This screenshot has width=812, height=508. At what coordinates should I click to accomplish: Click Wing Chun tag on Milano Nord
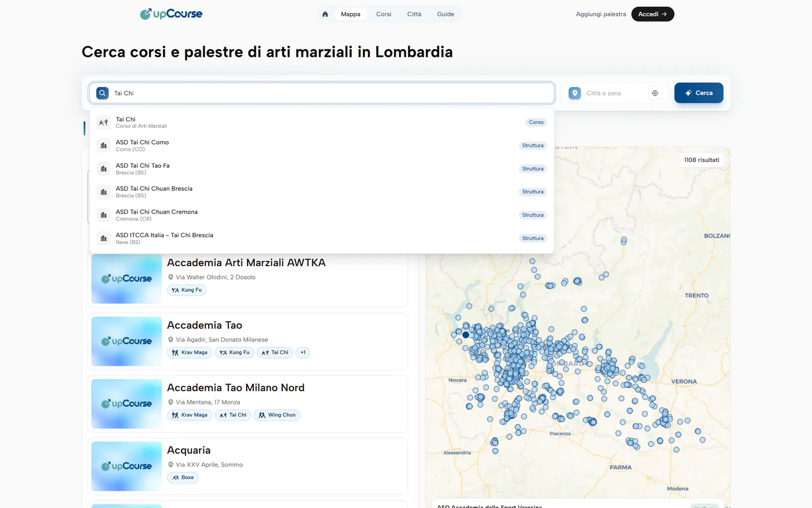pos(277,415)
